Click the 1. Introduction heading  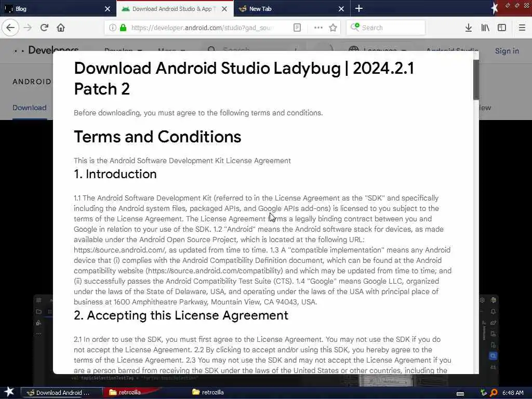pos(115,174)
